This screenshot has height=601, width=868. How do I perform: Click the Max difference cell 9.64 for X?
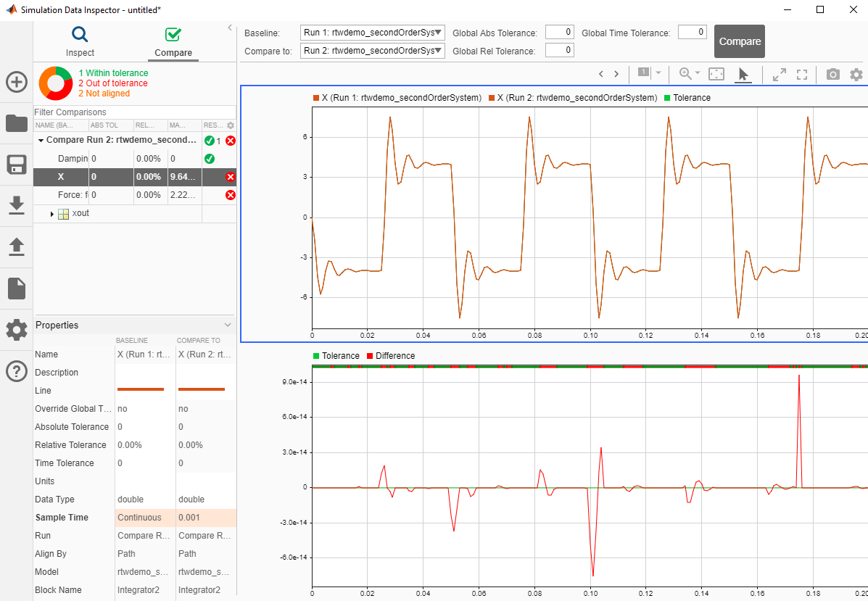184,177
